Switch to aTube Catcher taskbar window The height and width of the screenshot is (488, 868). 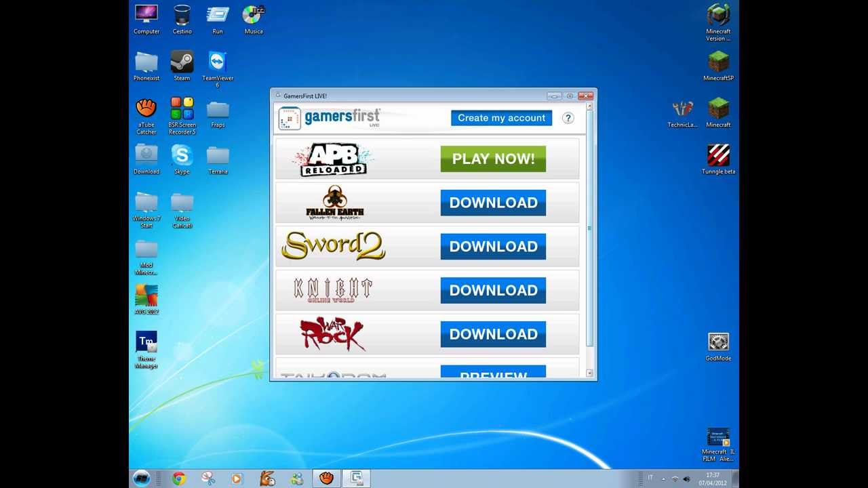[326, 479]
